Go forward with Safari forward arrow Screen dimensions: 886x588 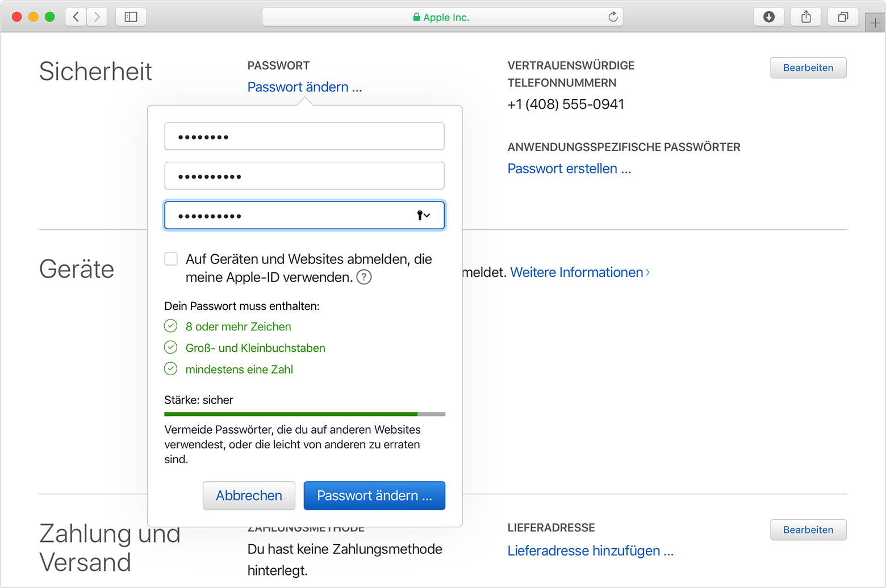pyautogui.click(x=97, y=17)
